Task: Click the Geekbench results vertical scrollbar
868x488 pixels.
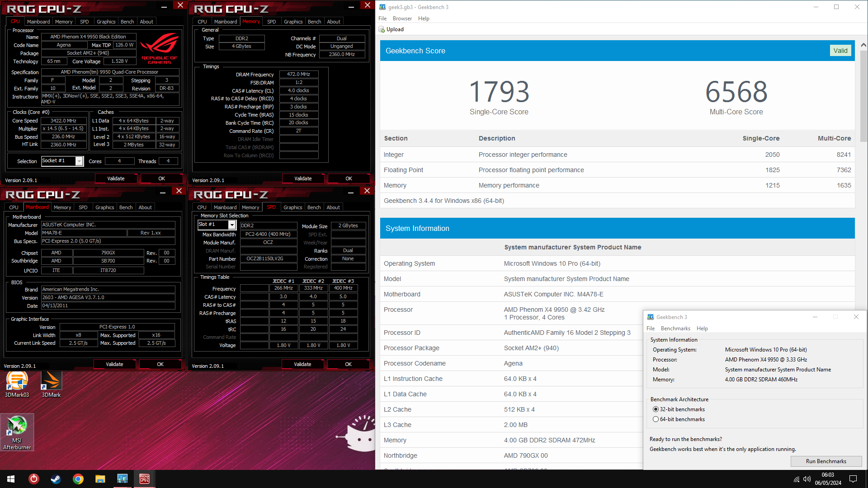Action: coord(863,95)
